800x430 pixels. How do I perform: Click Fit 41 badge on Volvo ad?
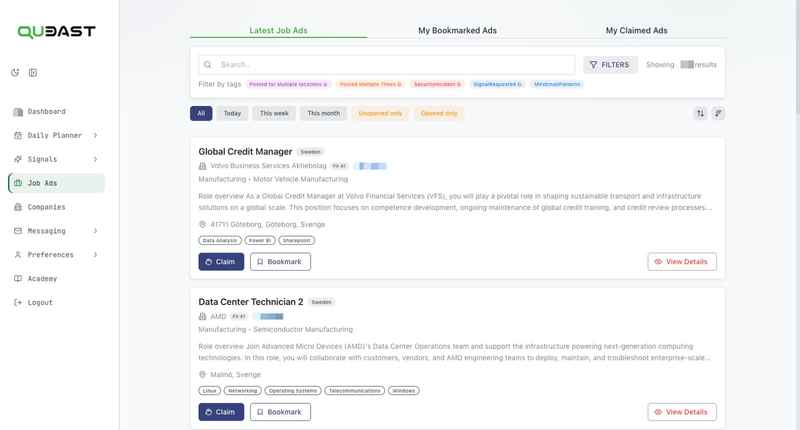pos(339,166)
